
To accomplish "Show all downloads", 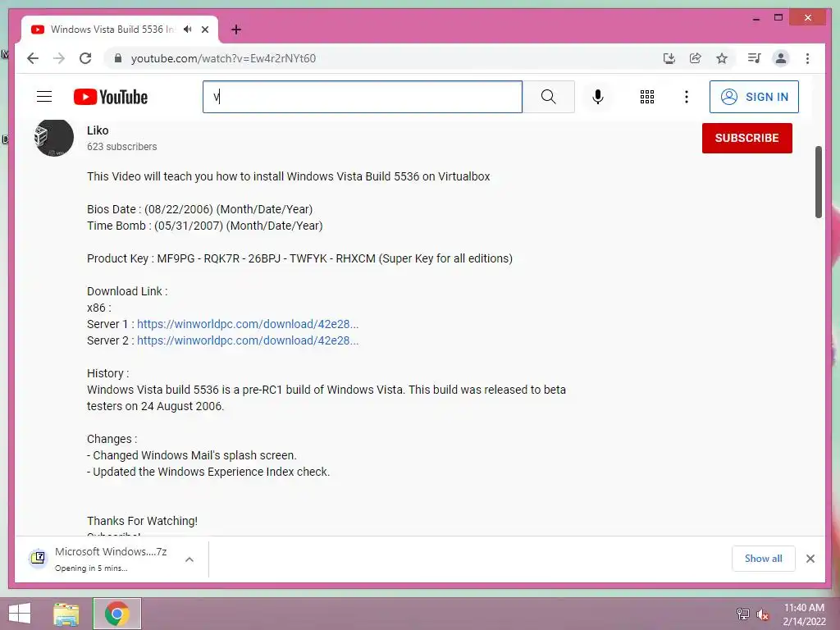I will pyautogui.click(x=764, y=559).
